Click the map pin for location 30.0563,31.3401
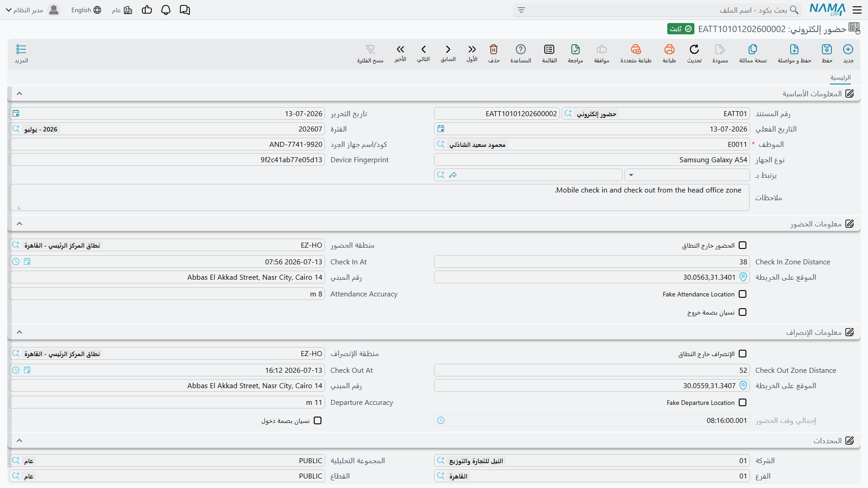The width and height of the screenshot is (868, 488). (x=743, y=277)
